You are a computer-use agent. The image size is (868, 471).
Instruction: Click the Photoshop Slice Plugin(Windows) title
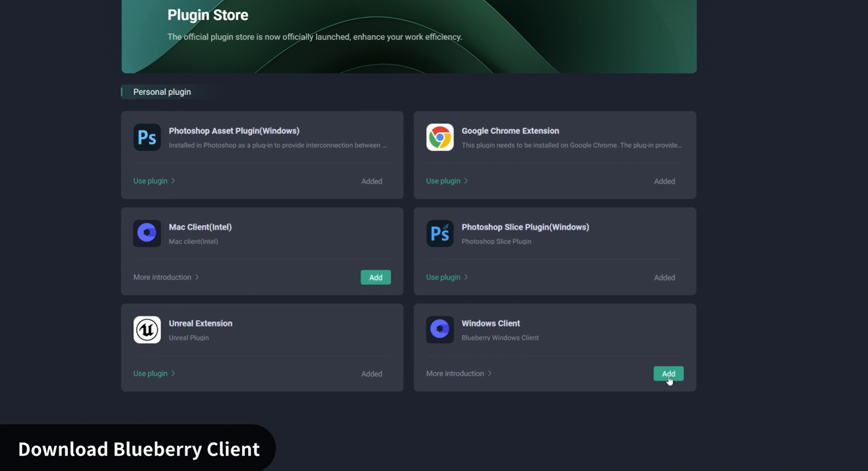tap(525, 227)
